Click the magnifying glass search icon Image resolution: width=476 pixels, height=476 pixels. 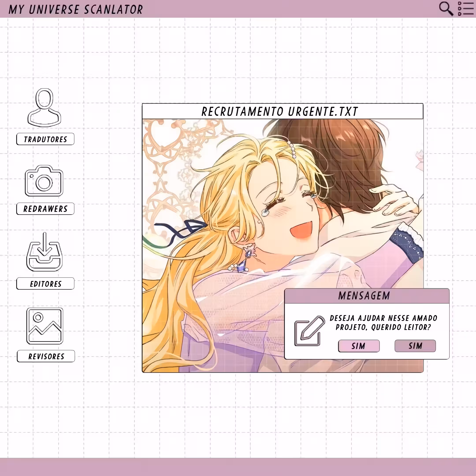pos(446,9)
